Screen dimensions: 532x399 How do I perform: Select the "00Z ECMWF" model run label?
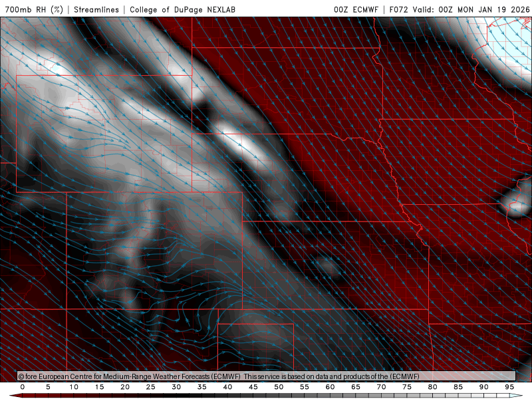pyautogui.click(x=356, y=9)
